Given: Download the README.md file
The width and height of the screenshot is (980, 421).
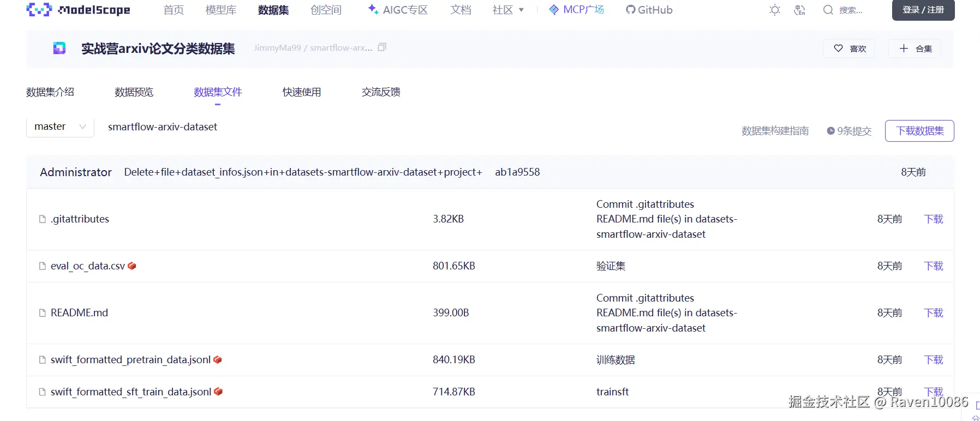Looking at the screenshot, I should point(933,313).
